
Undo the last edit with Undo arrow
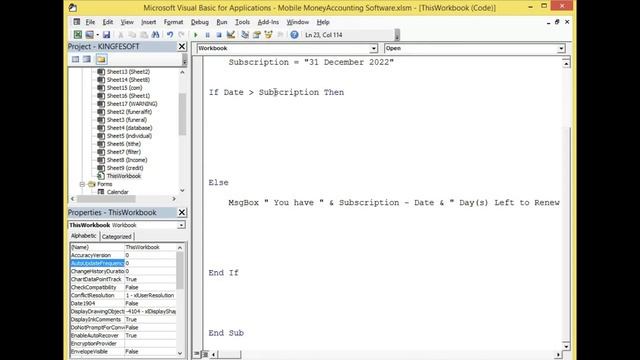coord(170,35)
